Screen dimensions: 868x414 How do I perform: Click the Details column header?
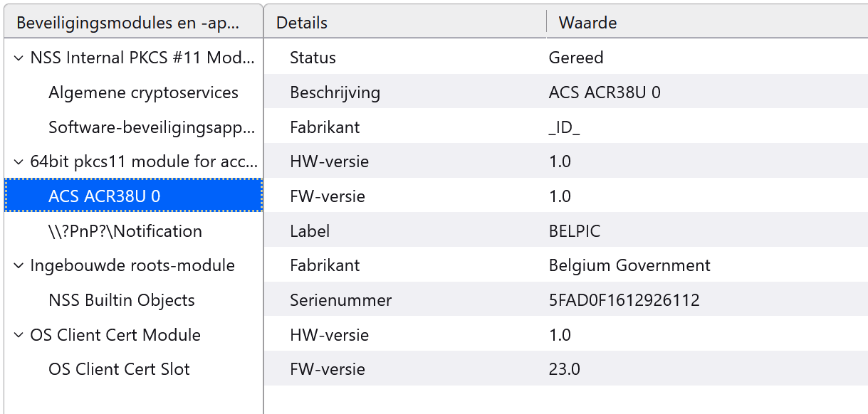[302, 23]
